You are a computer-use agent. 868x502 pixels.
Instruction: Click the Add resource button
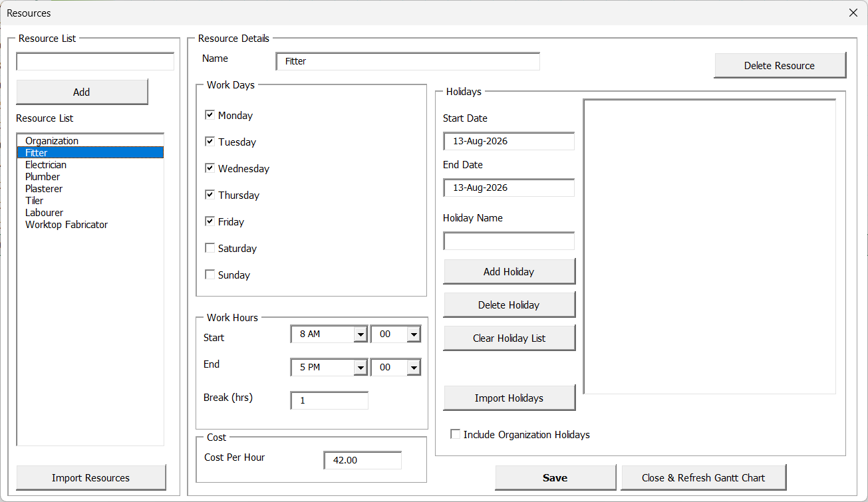click(82, 92)
